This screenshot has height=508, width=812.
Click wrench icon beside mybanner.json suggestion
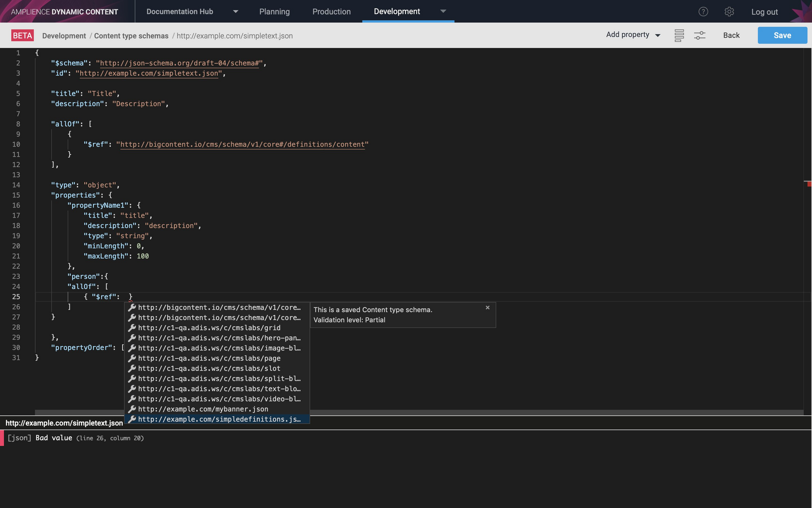click(132, 409)
